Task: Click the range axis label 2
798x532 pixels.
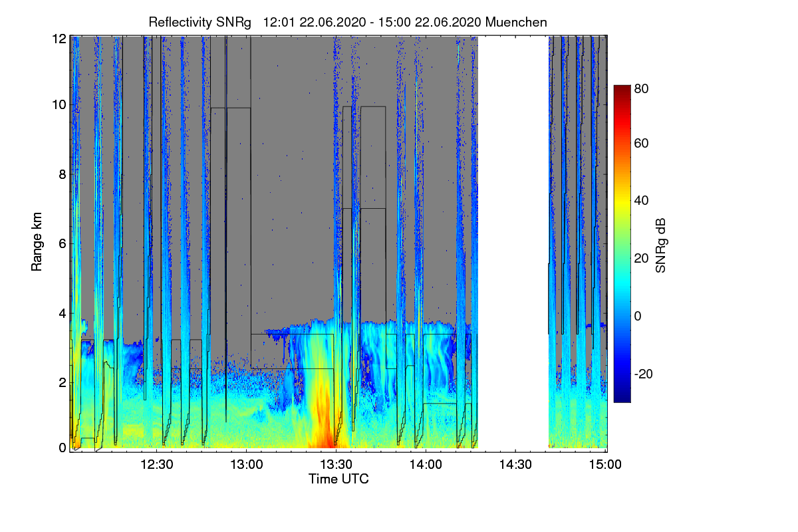Action: (x=62, y=382)
